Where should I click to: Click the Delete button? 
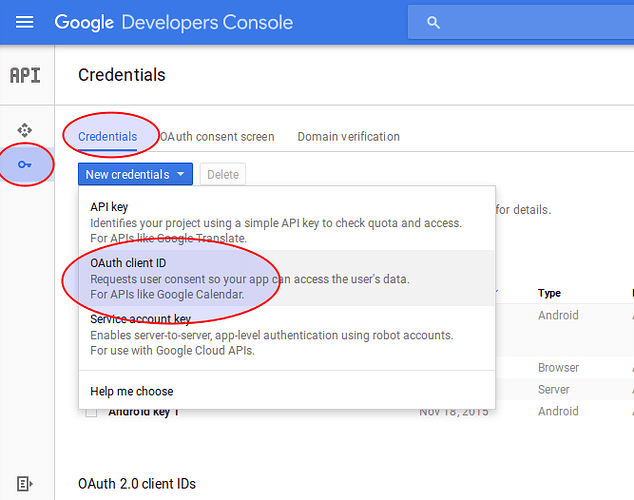223,174
